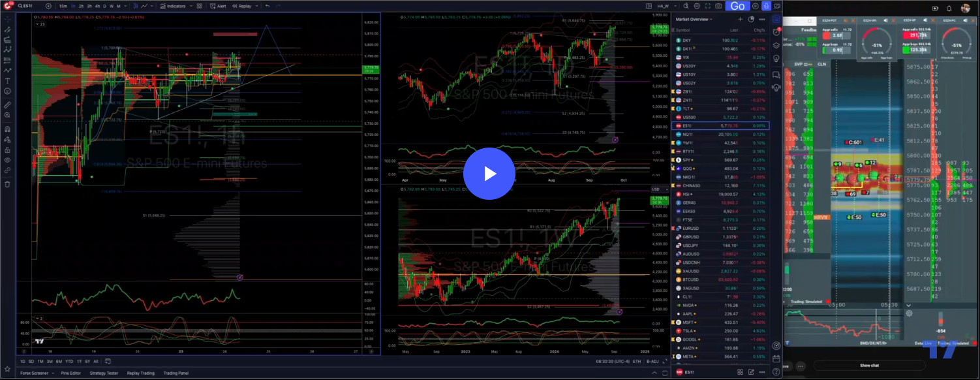The height and width of the screenshot is (380, 980).
Task: Select META row in watchlist
Action: [x=720, y=356]
